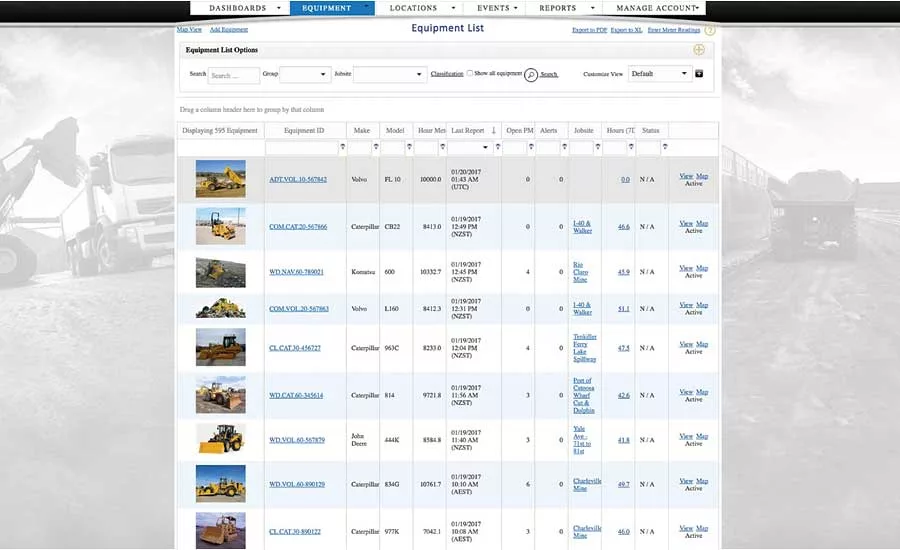
Task: Click the save icon beside Customize View
Action: (699, 74)
